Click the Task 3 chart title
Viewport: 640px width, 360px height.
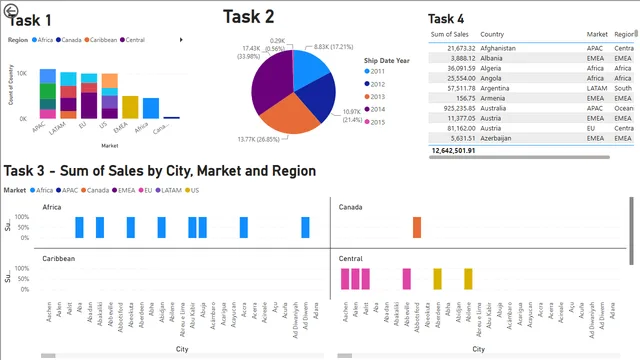click(x=160, y=171)
